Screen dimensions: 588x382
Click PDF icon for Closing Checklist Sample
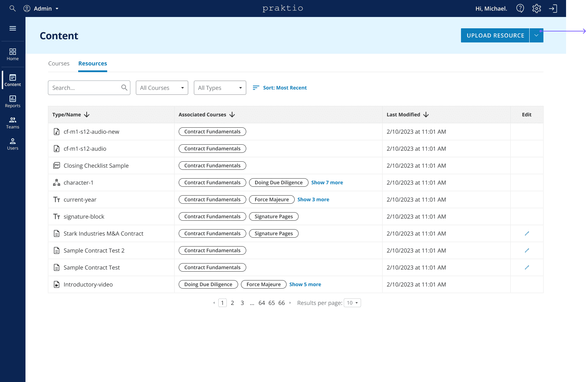coord(57,166)
